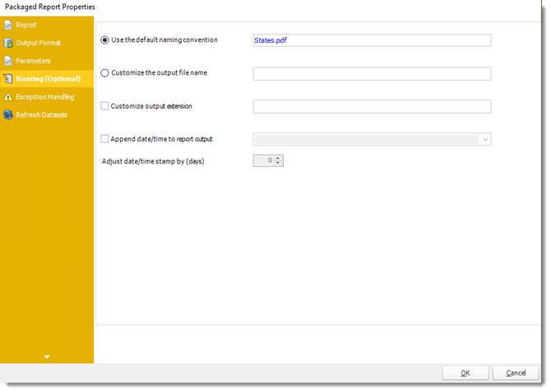
Task: Select the Customize the output file name radio button
Action: [x=104, y=73]
